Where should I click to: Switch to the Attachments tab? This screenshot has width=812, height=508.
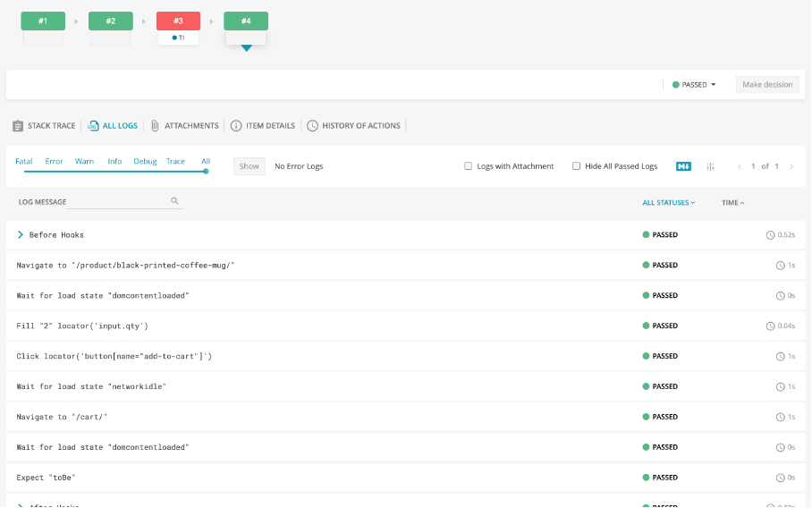coord(185,126)
